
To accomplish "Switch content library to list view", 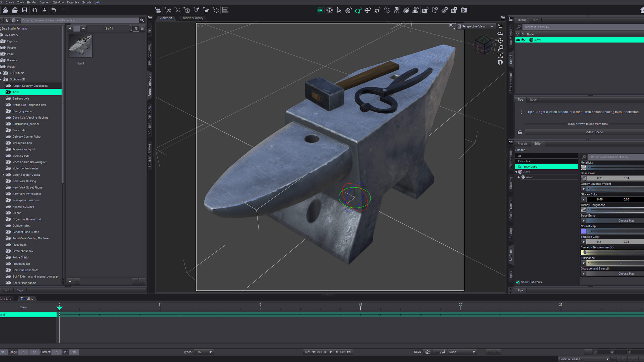I will (x=142, y=29).
